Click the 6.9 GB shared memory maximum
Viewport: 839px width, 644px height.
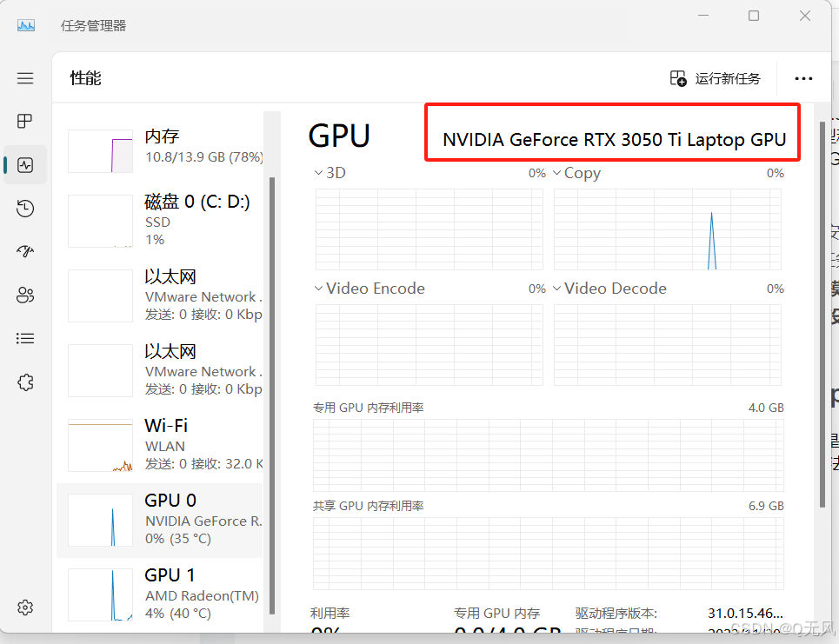click(766, 506)
